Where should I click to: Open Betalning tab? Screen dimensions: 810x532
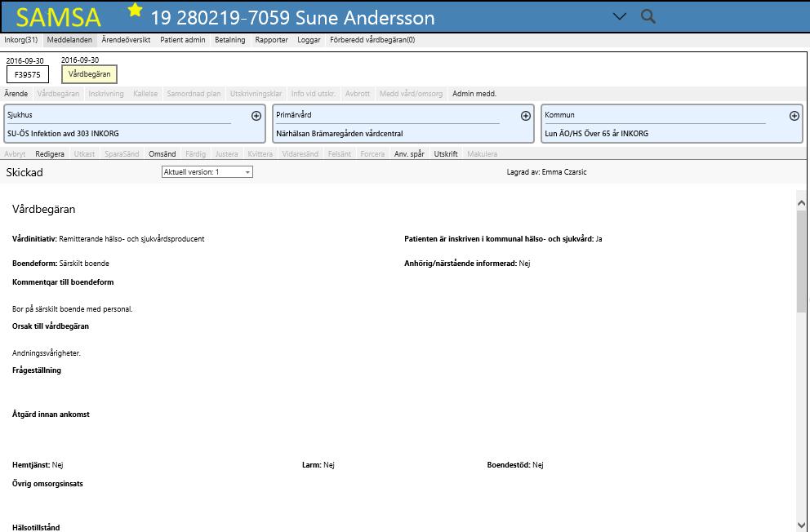(230, 40)
